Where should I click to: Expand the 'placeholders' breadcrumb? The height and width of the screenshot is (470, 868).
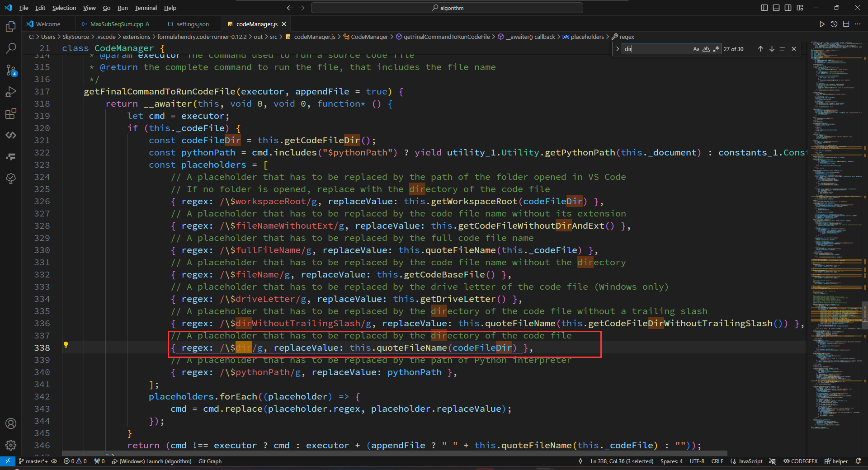[x=583, y=37]
